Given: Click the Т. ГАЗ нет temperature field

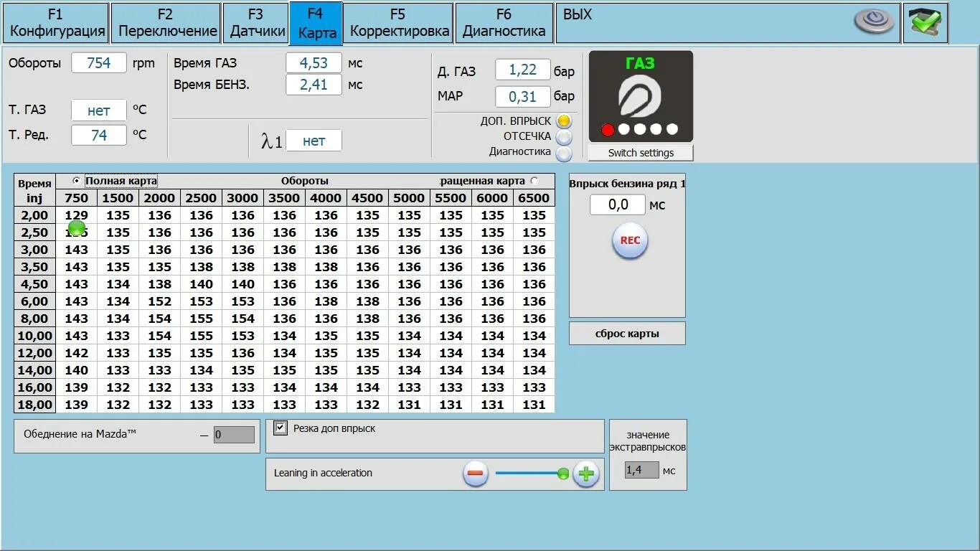Looking at the screenshot, I should (x=99, y=110).
